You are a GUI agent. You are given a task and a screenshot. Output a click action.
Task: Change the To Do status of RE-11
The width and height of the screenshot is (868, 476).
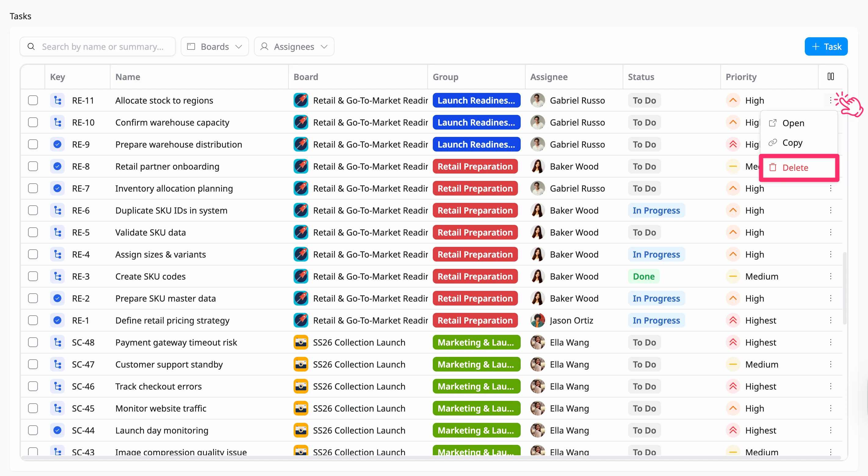tap(644, 101)
